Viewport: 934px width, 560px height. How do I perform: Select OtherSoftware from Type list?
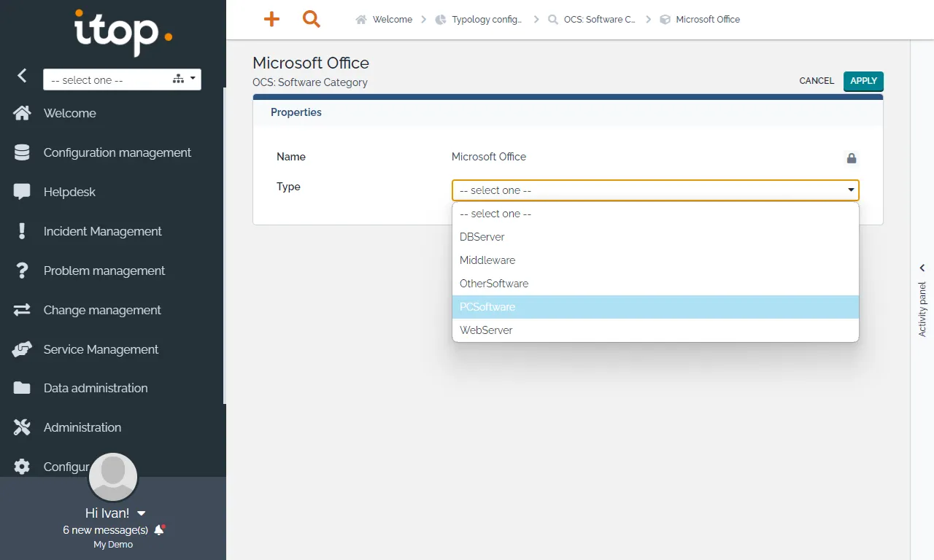pyautogui.click(x=655, y=284)
